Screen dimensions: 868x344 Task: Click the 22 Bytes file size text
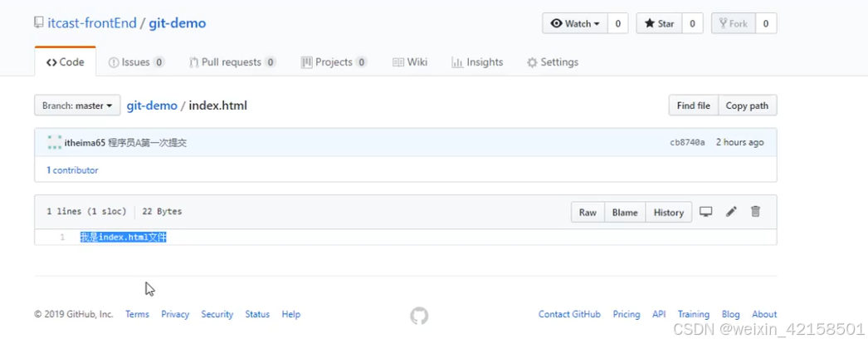click(162, 211)
